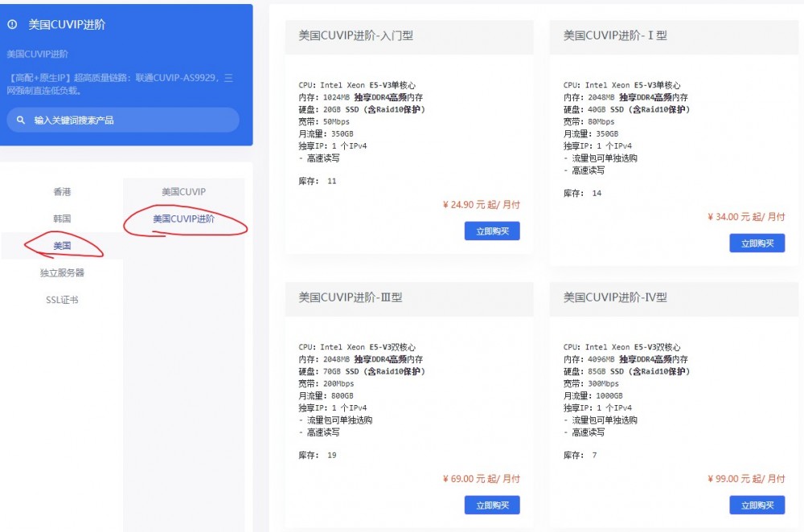This screenshot has width=804, height=532.
Task: Select the circled 美国 sidebar category
Action: click(x=62, y=246)
